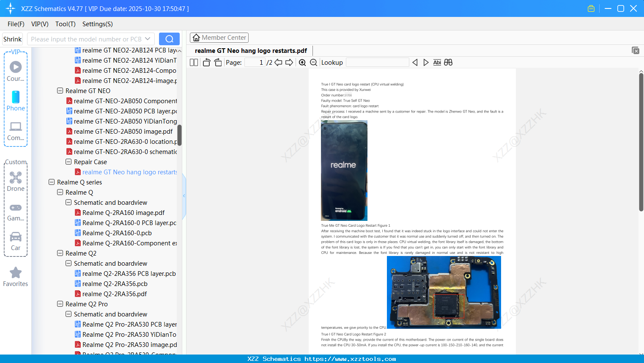Select the realme GT Neo hang logo restarts.pdf tab
Viewport: 644px width, 363px height.
pos(251,51)
